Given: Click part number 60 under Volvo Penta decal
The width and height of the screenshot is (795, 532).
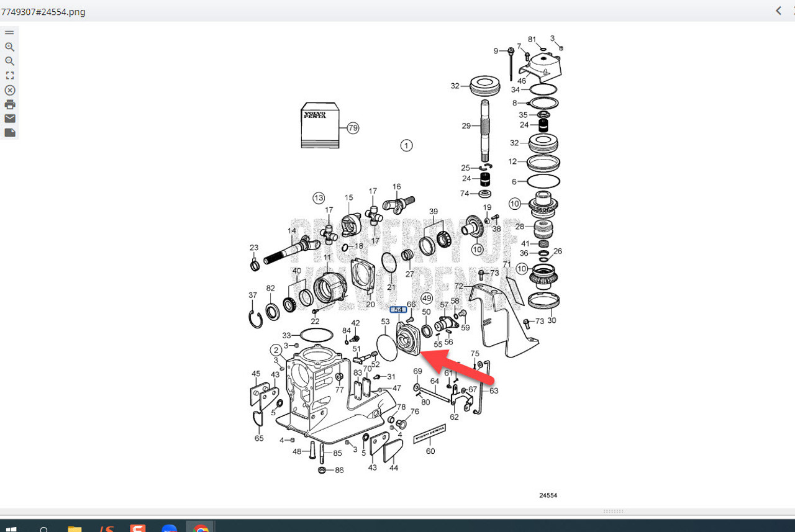Looking at the screenshot, I should [430, 451].
